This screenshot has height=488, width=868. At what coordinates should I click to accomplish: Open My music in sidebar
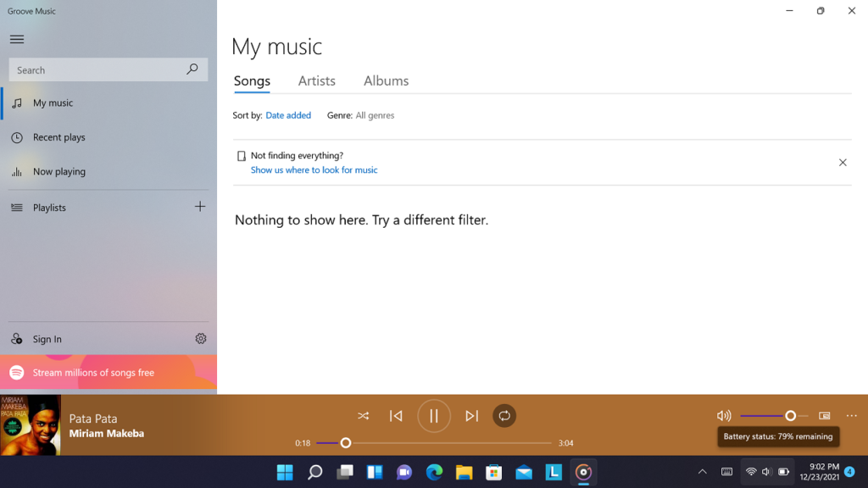[x=108, y=103]
